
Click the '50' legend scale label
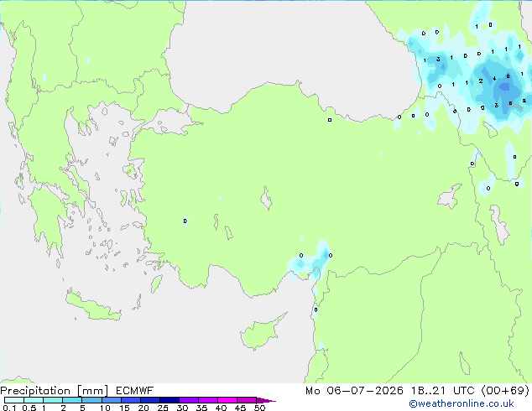[x=259, y=408]
